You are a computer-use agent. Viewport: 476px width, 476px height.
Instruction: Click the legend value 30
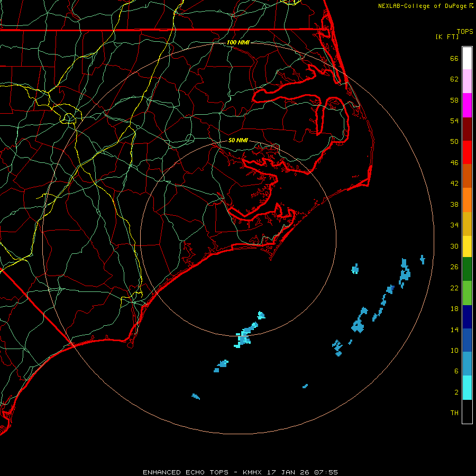[x=454, y=246]
